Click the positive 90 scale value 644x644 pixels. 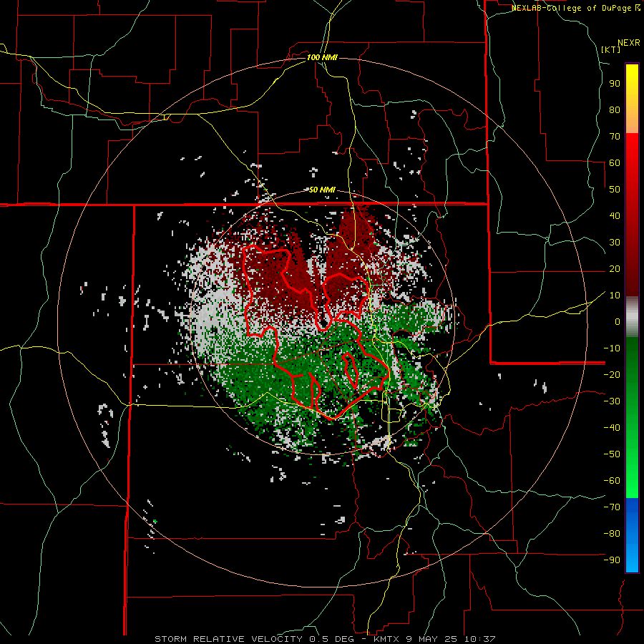click(x=615, y=84)
